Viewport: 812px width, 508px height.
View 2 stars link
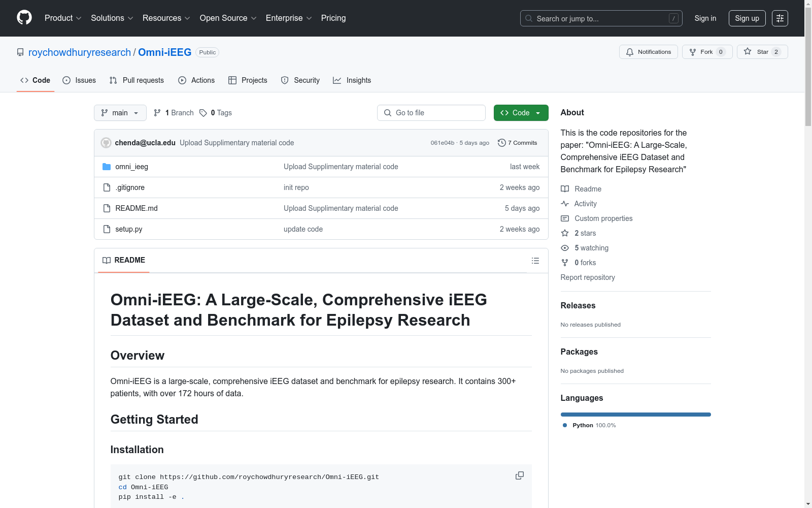click(579, 233)
